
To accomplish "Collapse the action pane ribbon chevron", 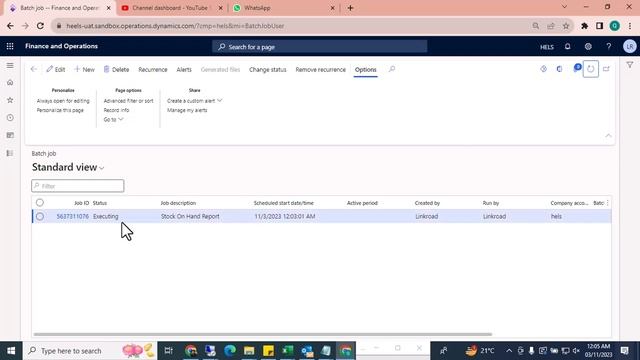I will click(x=609, y=136).
